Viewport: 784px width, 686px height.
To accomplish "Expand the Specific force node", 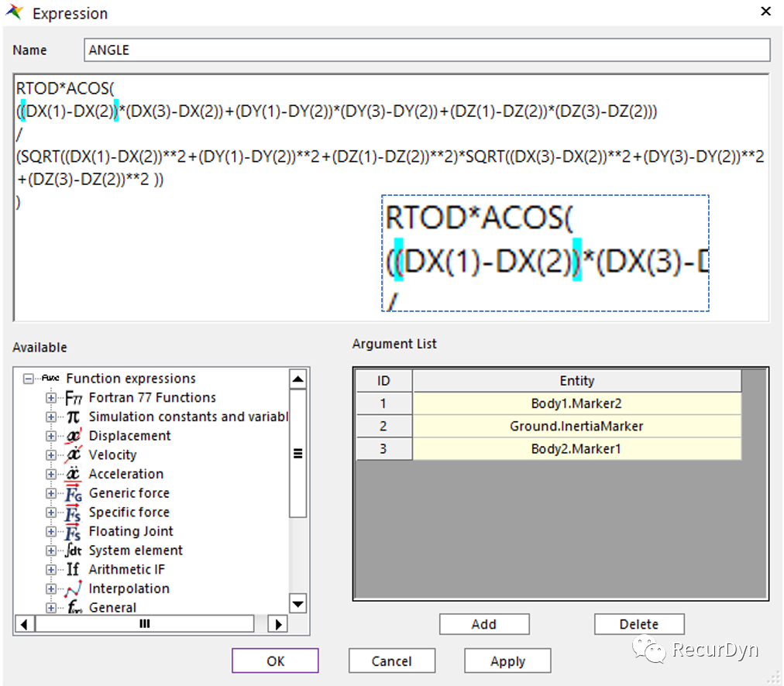I will tap(51, 513).
